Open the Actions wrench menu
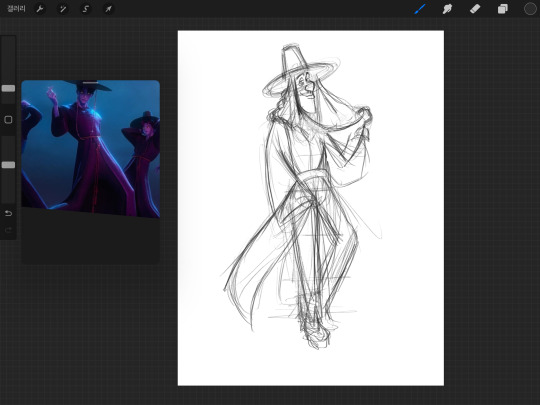The width and height of the screenshot is (540, 405). [40, 9]
